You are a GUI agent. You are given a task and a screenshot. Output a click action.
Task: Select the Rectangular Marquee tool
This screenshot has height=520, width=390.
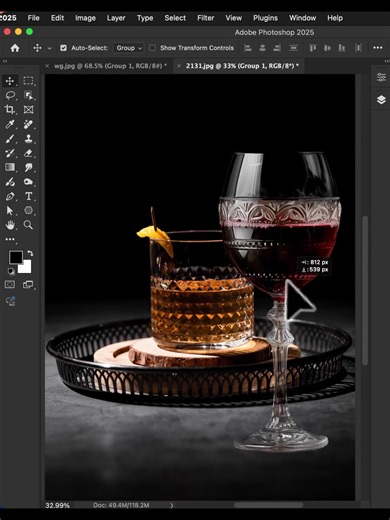(28, 81)
